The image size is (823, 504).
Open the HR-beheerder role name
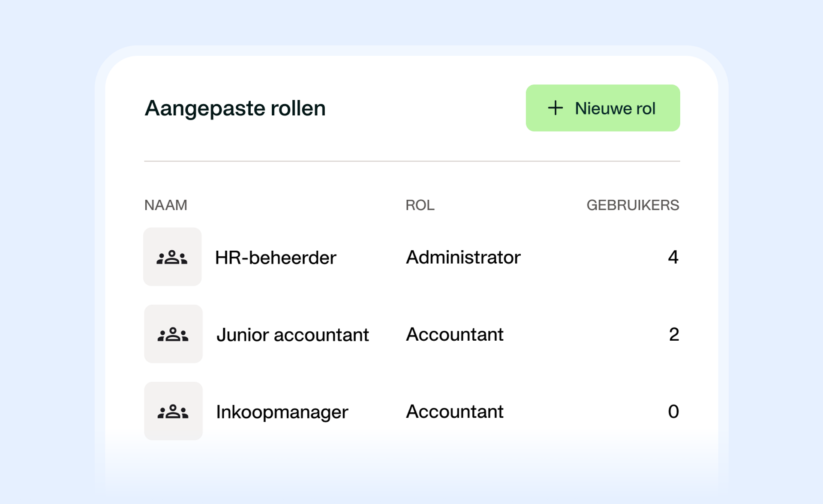coord(276,258)
